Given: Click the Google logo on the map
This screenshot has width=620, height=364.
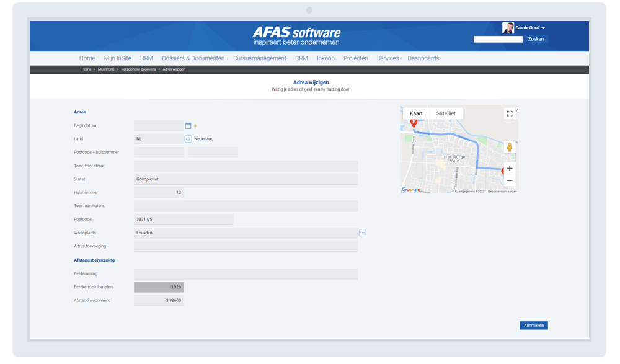Looking at the screenshot, I should pyautogui.click(x=411, y=190).
